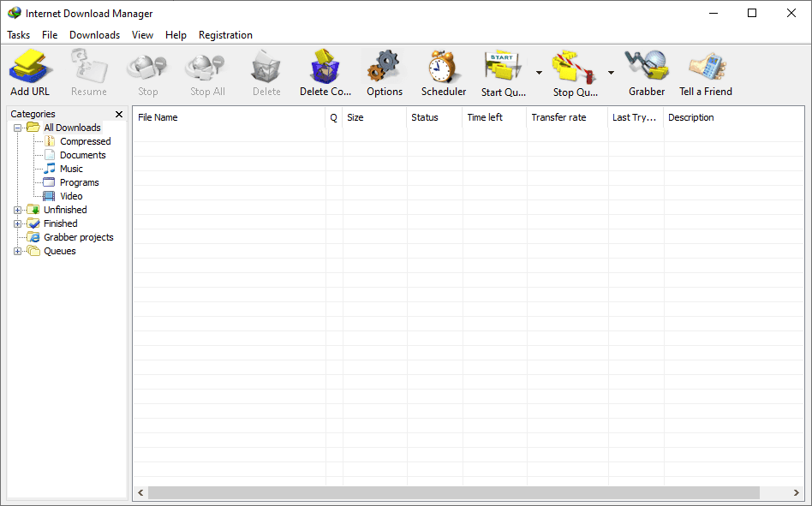Click the All Downloads folder icon
Screen dimensions: 812x506
pyautogui.click(x=33, y=128)
